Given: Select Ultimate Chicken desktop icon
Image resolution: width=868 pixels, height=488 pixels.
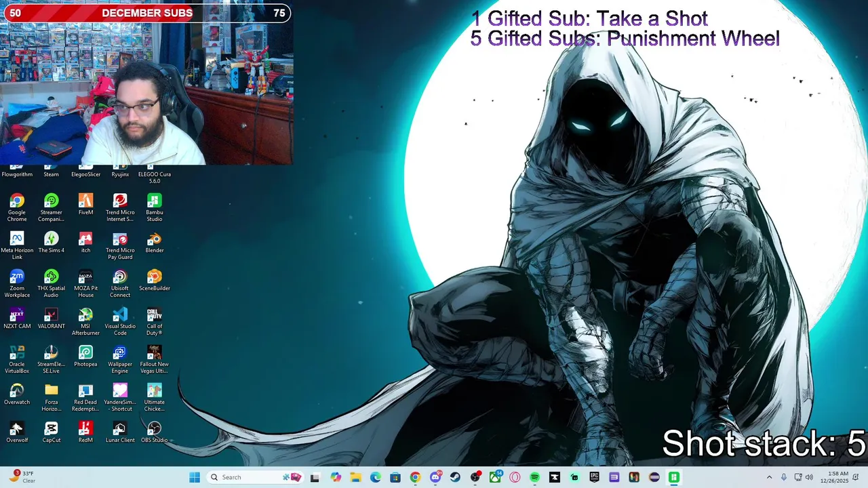Looking at the screenshot, I should [x=155, y=397].
